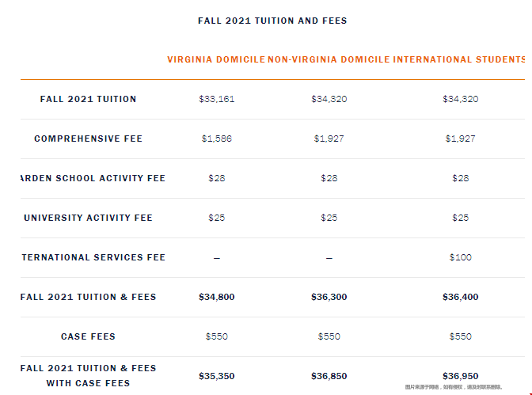Click the Fall 2021 Tuition row label
This screenshot has width=532, height=395.
(x=88, y=99)
